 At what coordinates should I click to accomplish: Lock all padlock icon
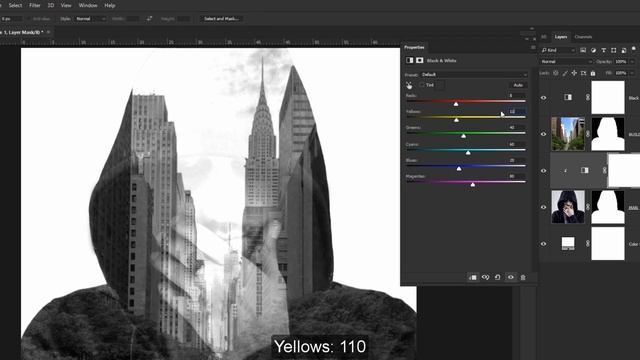[x=593, y=73]
